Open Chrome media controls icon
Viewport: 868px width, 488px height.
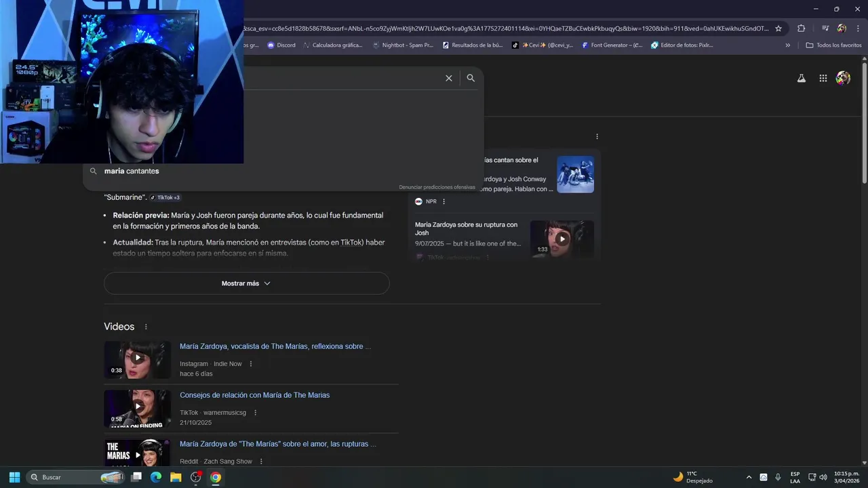click(825, 28)
